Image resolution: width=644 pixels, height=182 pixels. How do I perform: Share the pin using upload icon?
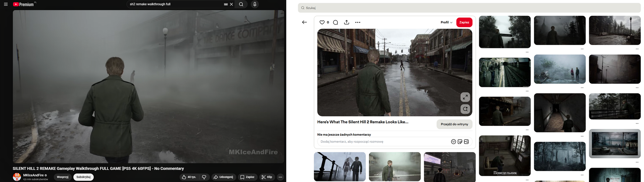pyautogui.click(x=347, y=23)
